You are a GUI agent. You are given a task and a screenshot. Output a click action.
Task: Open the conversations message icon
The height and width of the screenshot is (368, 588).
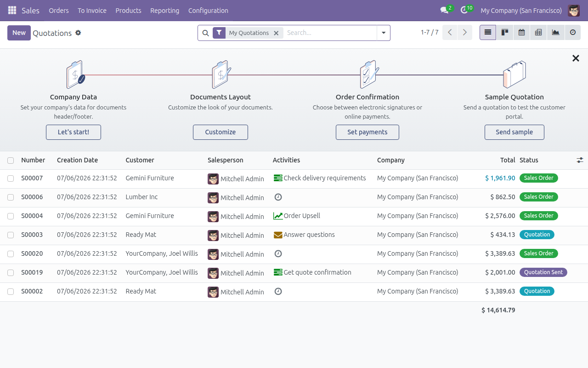pyautogui.click(x=444, y=10)
